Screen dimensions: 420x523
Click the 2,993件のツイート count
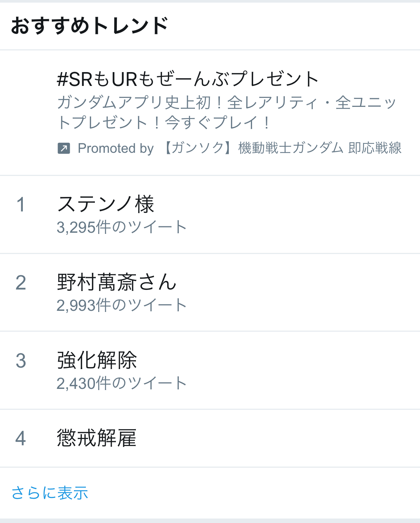(x=122, y=305)
